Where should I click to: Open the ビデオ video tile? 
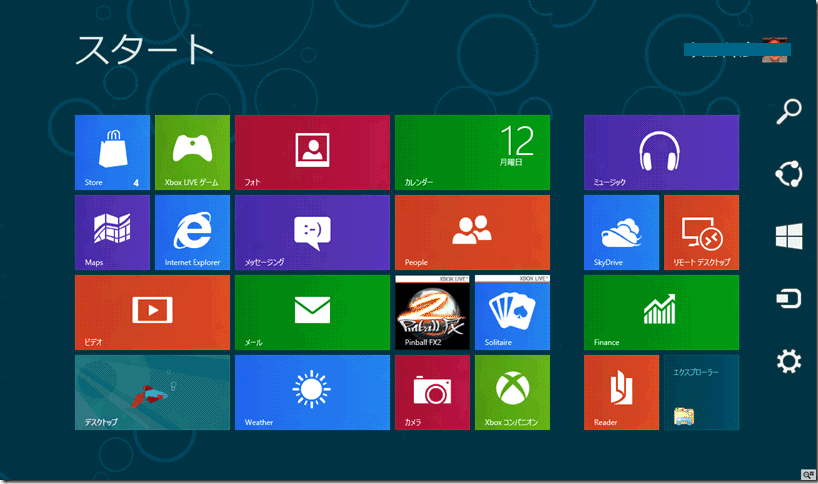coord(152,312)
